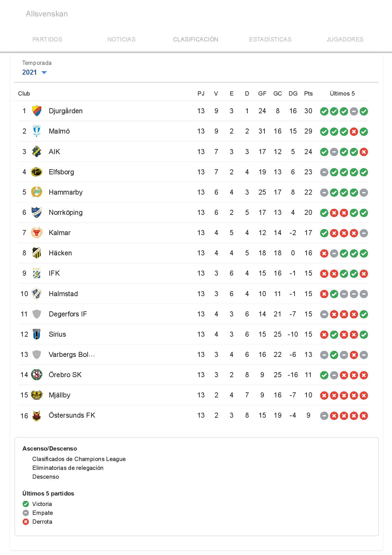Open the Norrköping team link
392x555 pixels.
click(x=65, y=213)
